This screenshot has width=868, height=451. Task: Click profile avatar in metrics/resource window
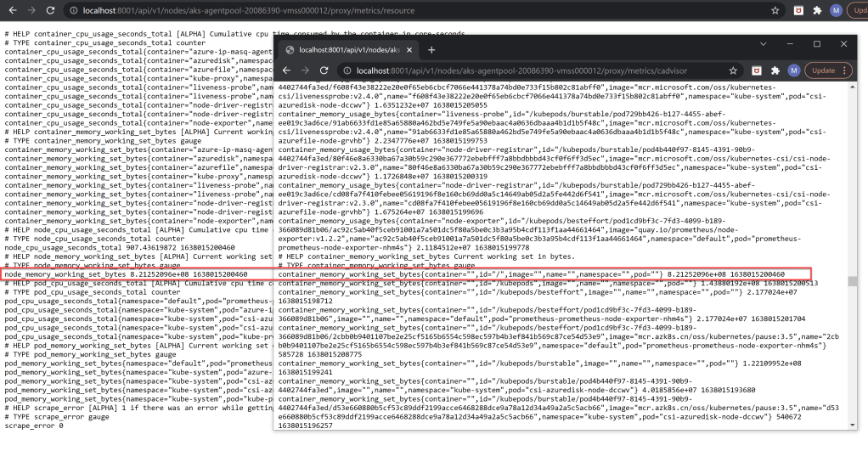(x=837, y=10)
